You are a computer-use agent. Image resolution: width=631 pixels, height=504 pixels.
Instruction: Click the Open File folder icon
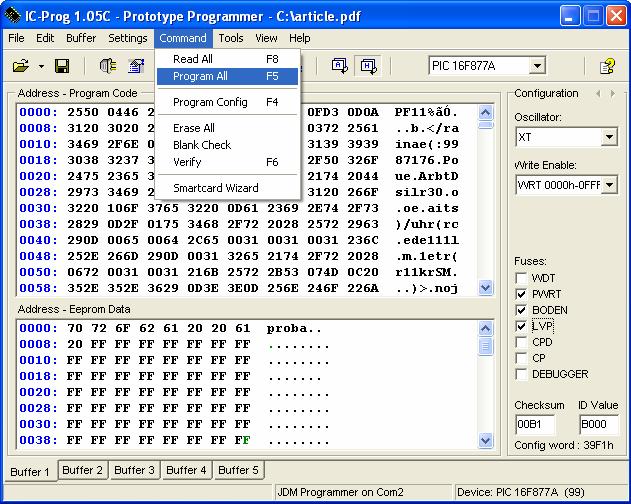pyautogui.click(x=21, y=66)
